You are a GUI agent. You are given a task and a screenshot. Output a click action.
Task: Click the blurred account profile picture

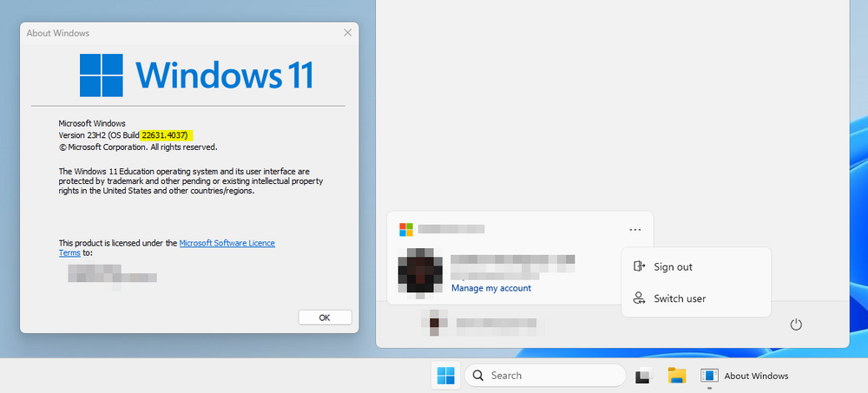point(420,271)
